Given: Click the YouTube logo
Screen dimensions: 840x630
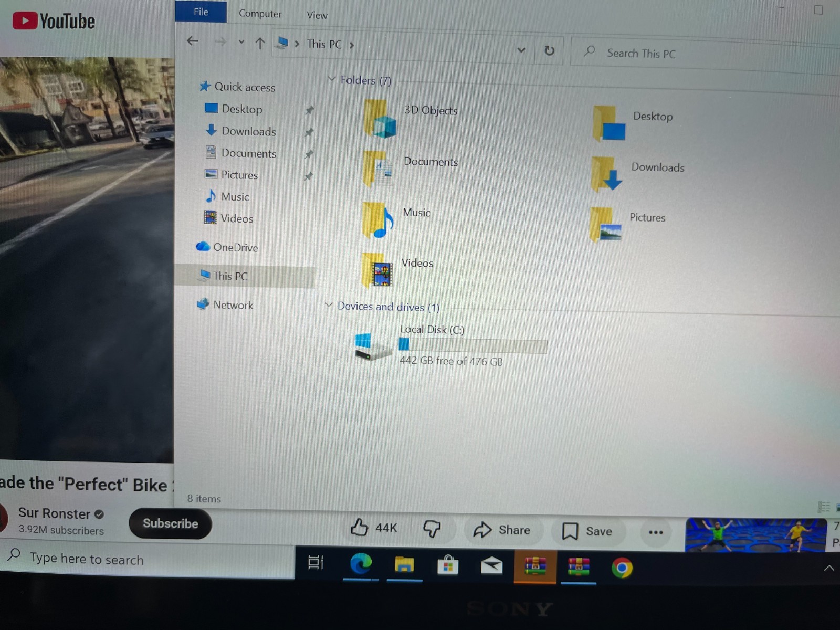Looking at the screenshot, I should click(54, 21).
